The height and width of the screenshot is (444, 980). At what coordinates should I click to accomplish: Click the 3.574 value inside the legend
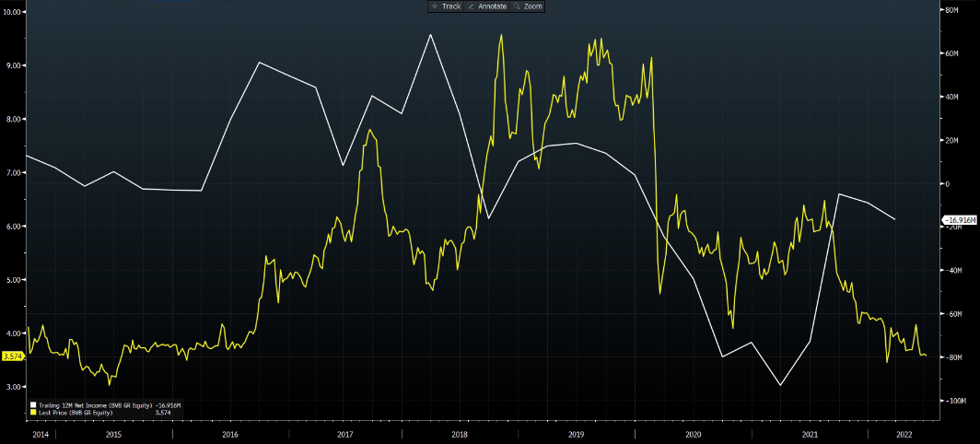tap(162, 413)
